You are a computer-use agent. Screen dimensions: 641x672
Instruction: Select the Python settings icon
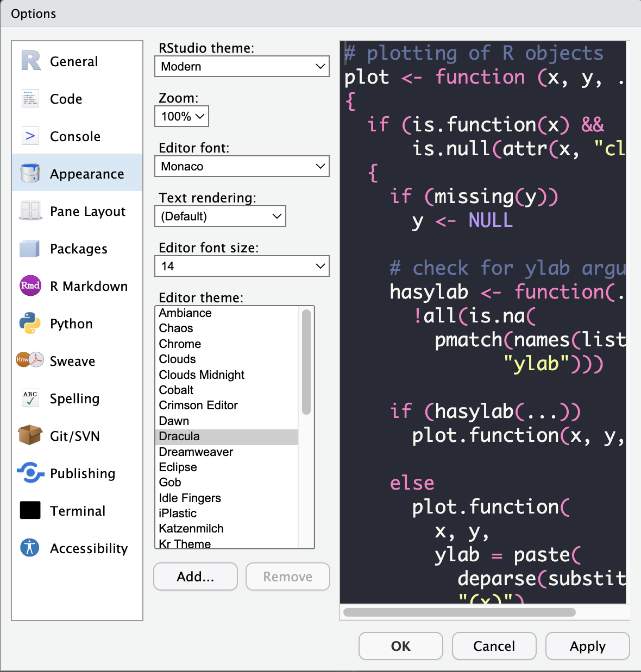click(x=30, y=324)
